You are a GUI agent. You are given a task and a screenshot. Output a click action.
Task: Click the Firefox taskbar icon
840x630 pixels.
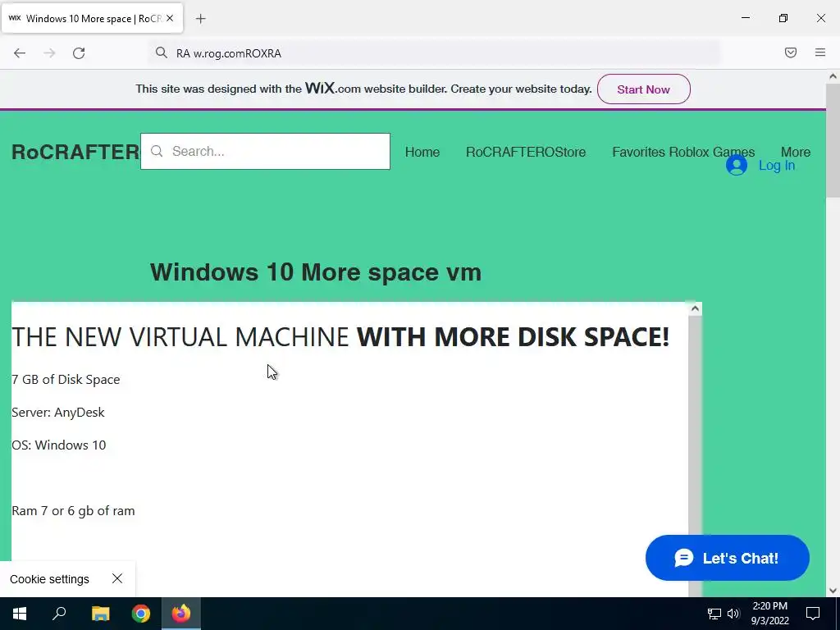point(181,614)
